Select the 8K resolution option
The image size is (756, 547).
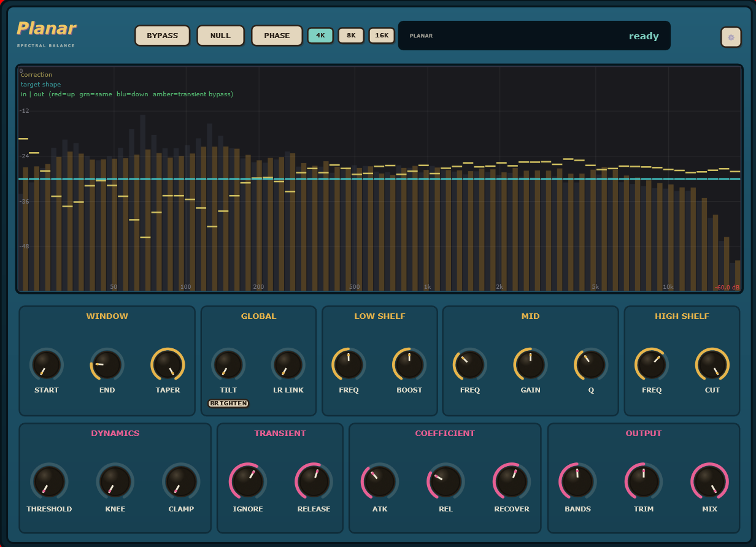[351, 36]
